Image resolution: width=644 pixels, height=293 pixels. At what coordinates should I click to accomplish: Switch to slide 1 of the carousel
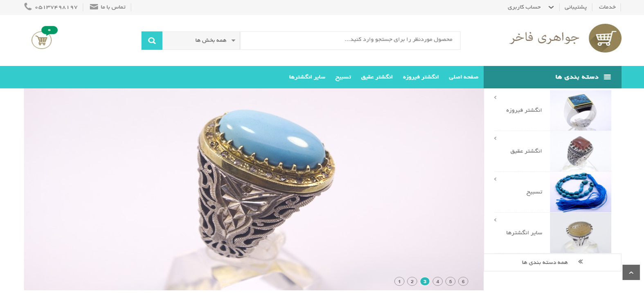pos(399,282)
